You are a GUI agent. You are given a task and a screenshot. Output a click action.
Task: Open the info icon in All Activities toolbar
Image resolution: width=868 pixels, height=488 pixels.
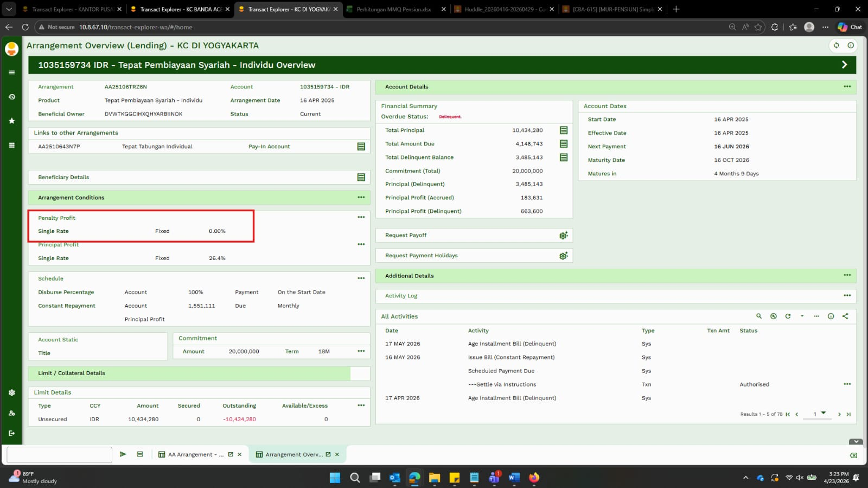point(831,316)
